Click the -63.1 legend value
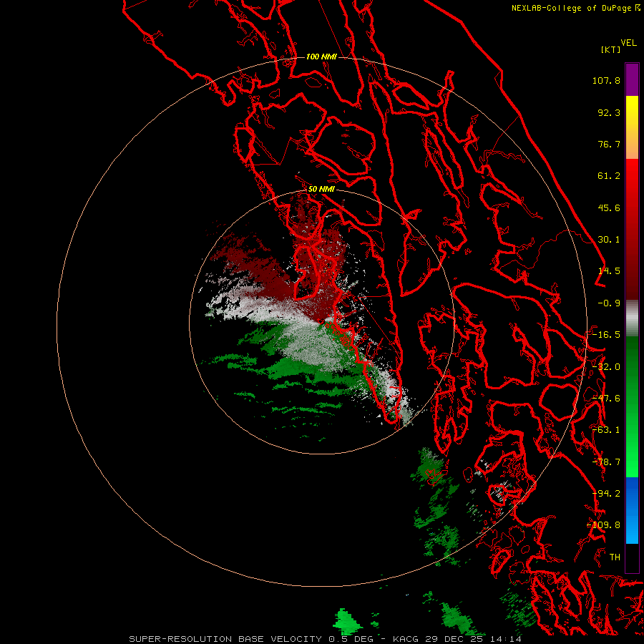644x644 pixels. [x=606, y=430]
